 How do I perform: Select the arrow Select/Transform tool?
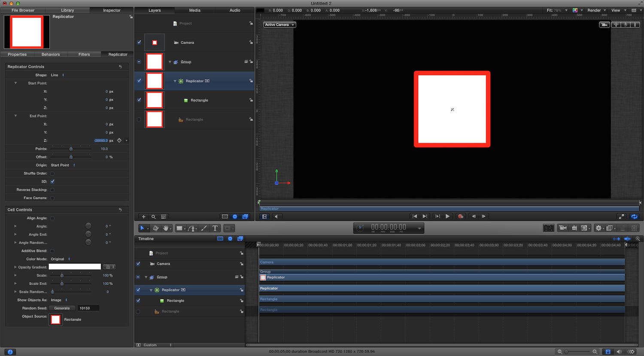[142, 228]
